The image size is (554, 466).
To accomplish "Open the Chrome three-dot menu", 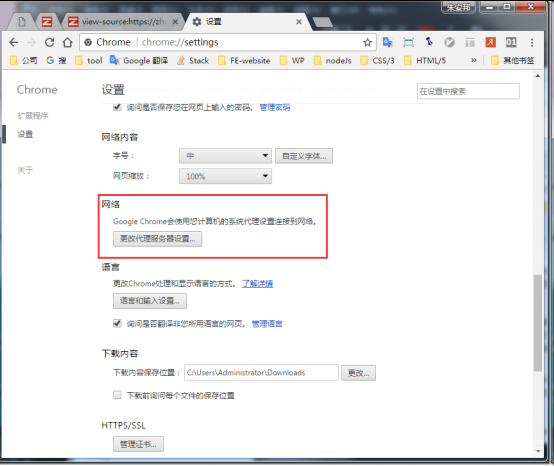I will (532, 42).
